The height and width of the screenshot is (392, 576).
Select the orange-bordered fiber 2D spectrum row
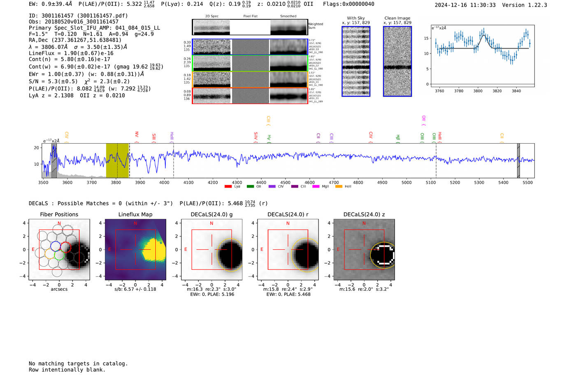tap(250, 79)
